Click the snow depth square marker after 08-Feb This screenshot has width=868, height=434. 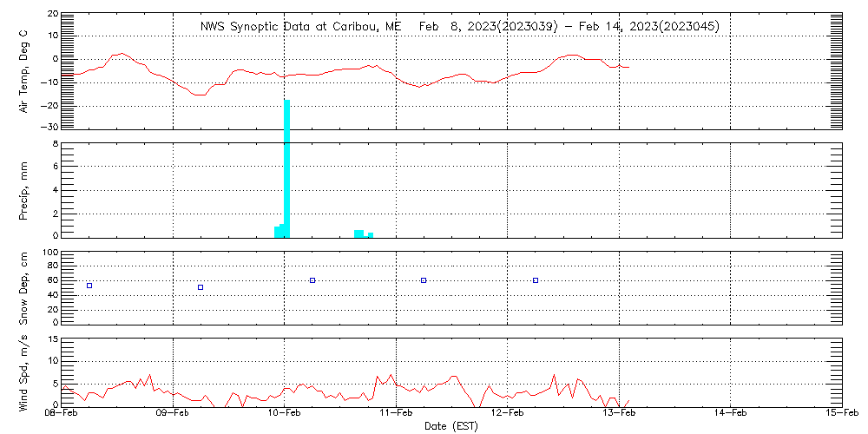pos(89,286)
